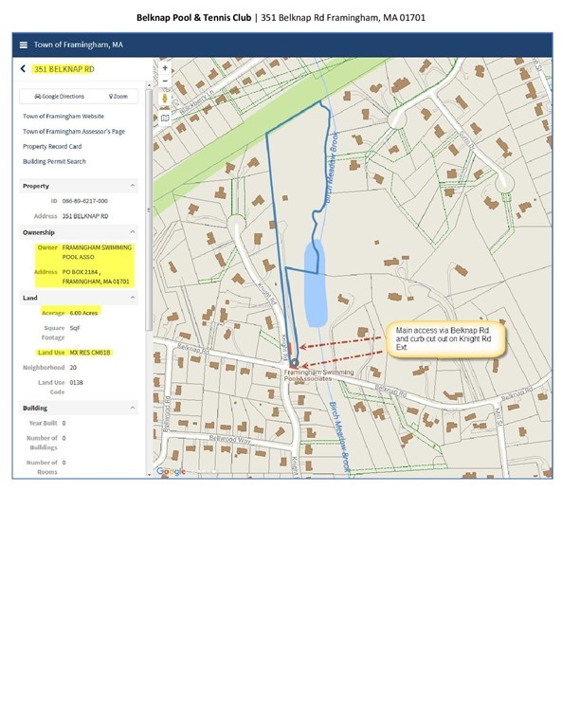The height and width of the screenshot is (728, 562).
Task: Zoom out with the map minus button
Action: [x=165, y=81]
